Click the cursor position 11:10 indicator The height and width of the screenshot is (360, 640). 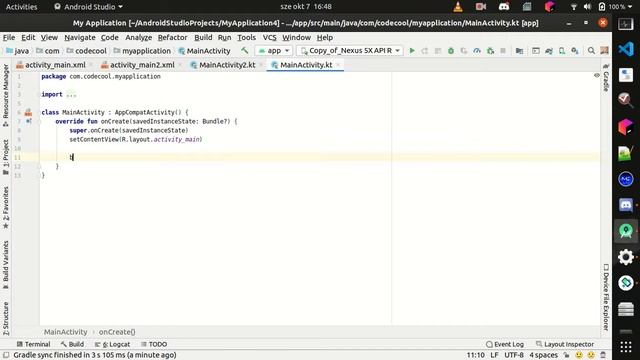point(475,355)
